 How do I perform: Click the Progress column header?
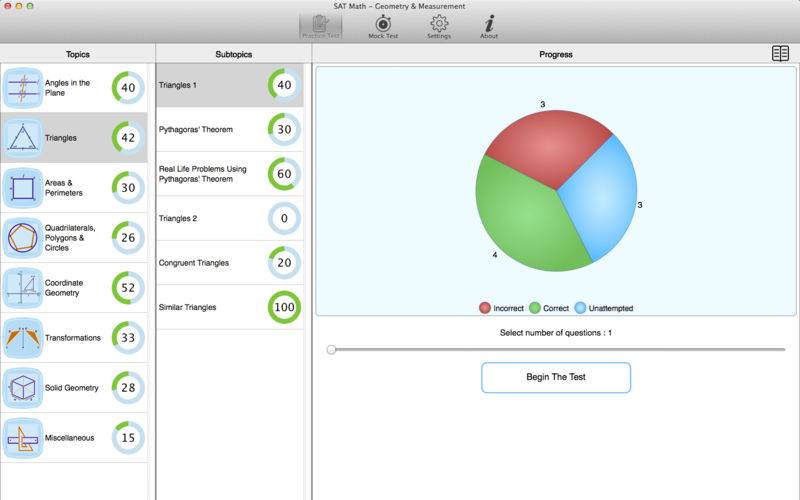(x=556, y=54)
